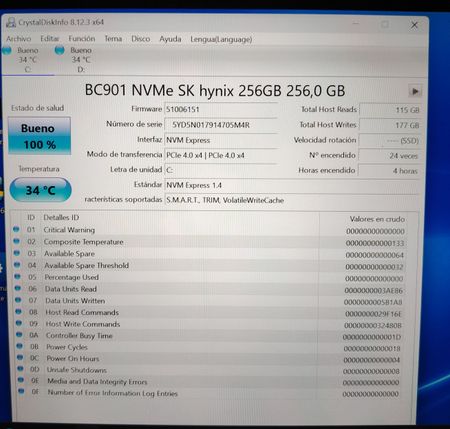This screenshot has height=429, width=450.
Task: Click the Valores en crudo column header
Action: (x=377, y=219)
